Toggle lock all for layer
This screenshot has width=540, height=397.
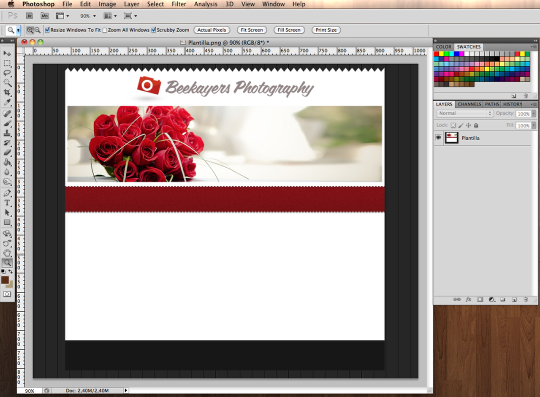tap(476, 125)
